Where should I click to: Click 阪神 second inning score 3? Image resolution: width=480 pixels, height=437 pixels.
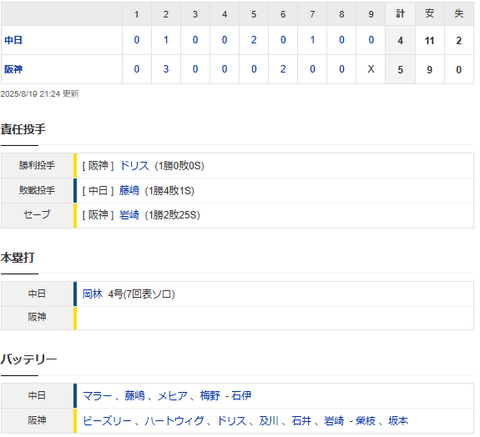(x=166, y=69)
